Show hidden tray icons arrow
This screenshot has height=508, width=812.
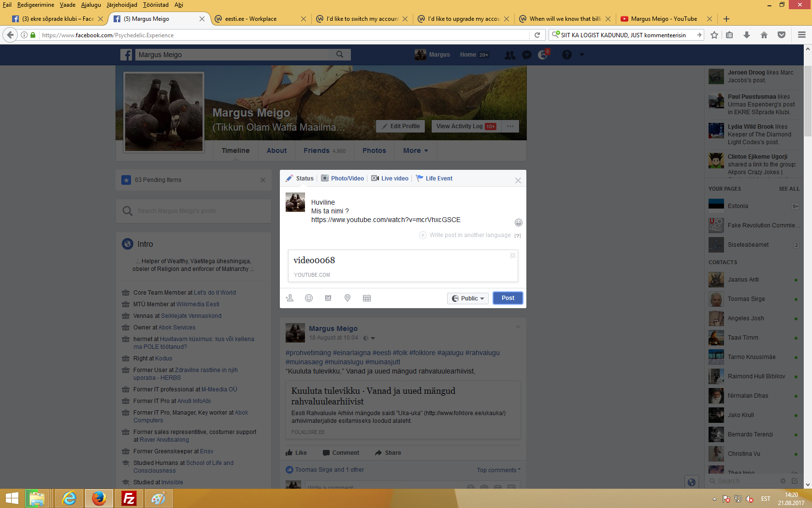coord(714,499)
